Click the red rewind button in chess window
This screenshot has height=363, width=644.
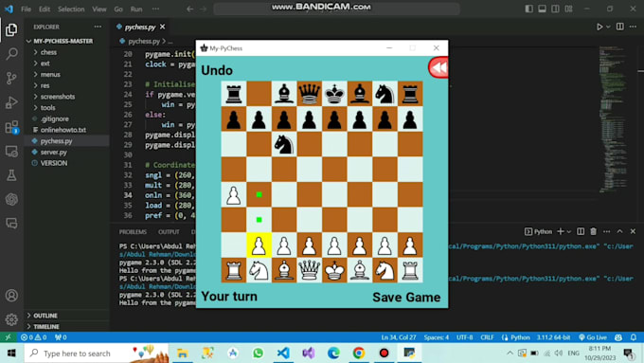(x=438, y=68)
